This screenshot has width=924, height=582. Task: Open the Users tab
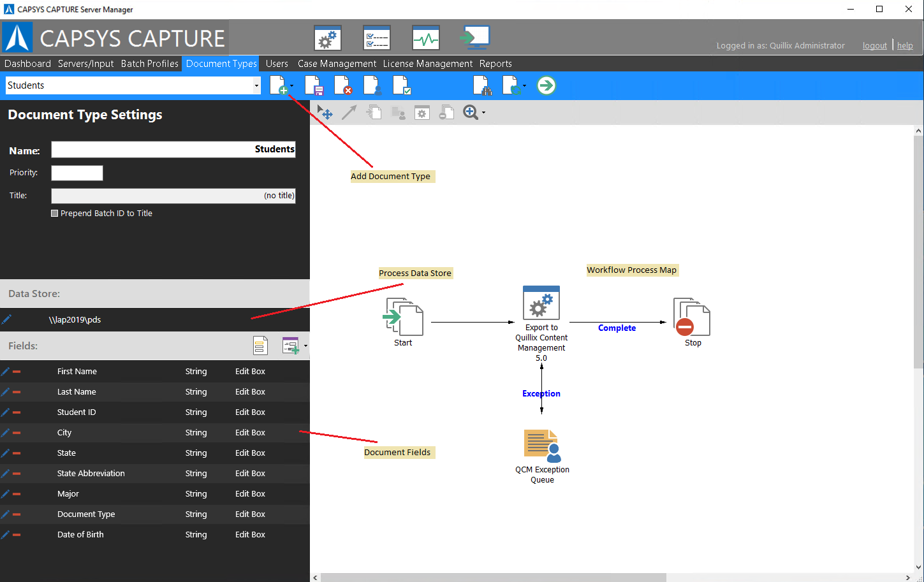277,64
